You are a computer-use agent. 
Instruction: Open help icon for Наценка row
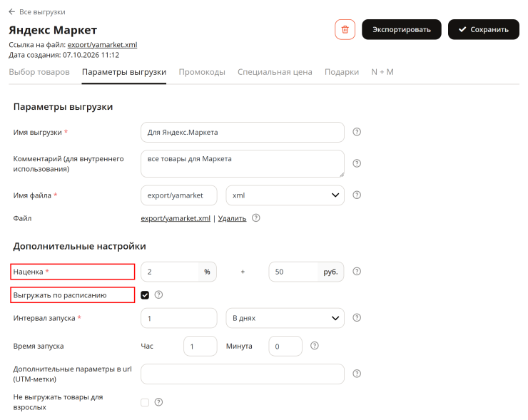[357, 272]
